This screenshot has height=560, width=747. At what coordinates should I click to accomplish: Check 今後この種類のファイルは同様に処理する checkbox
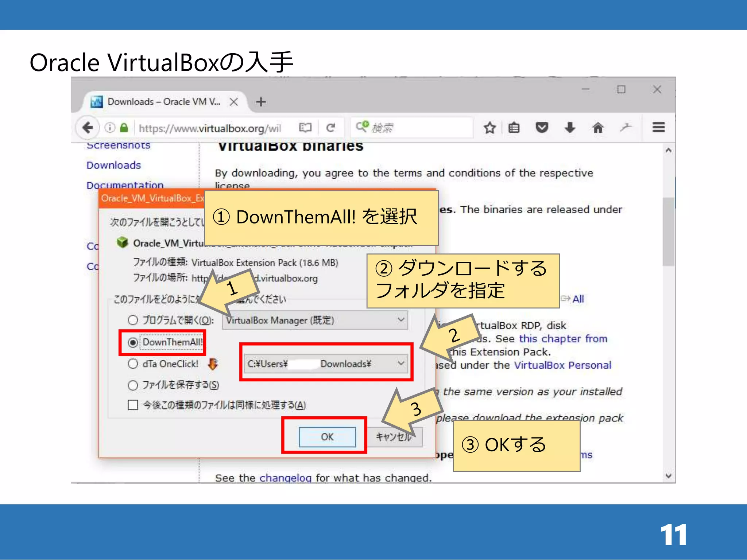point(133,405)
